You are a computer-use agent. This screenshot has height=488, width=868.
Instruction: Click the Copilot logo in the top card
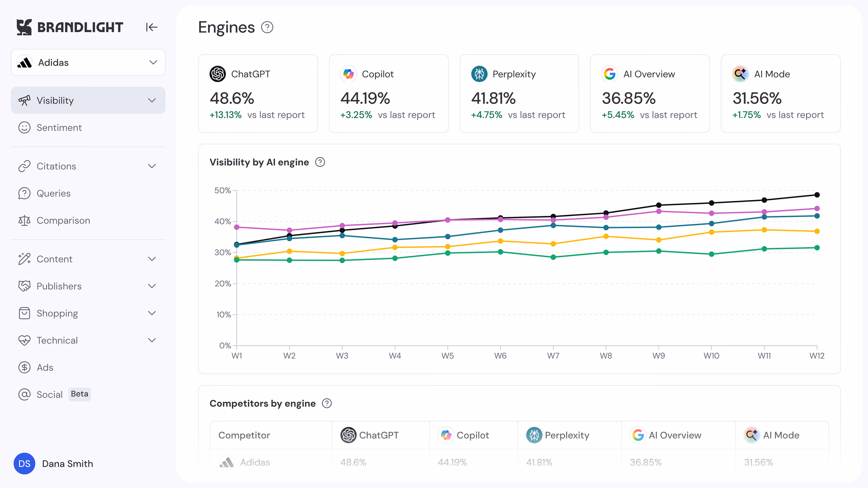click(x=349, y=74)
